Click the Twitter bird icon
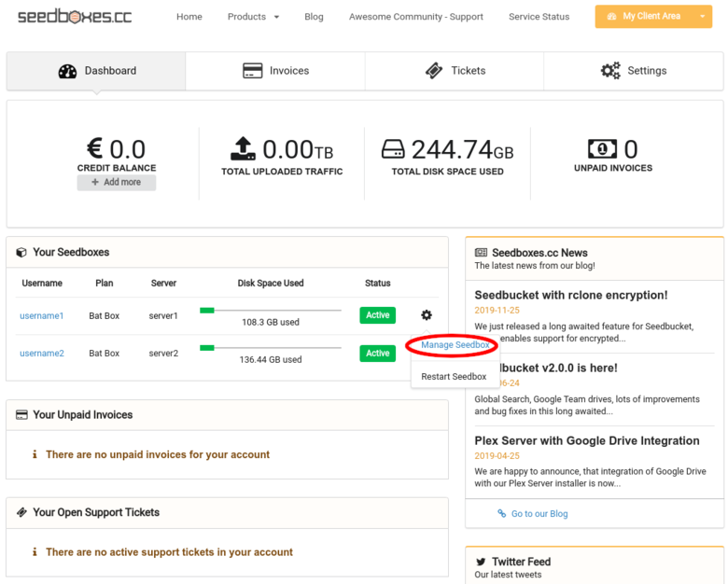This screenshot has height=584, width=728. click(481, 562)
